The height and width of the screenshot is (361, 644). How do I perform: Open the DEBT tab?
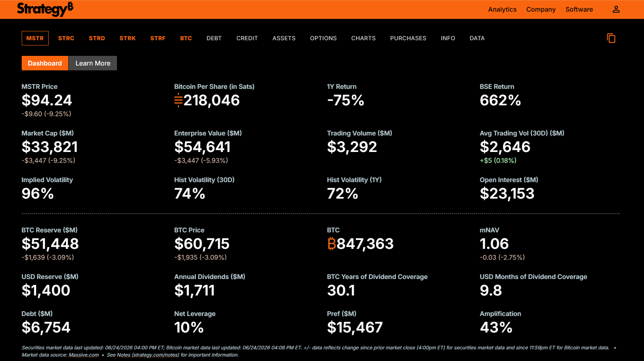(214, 38)
